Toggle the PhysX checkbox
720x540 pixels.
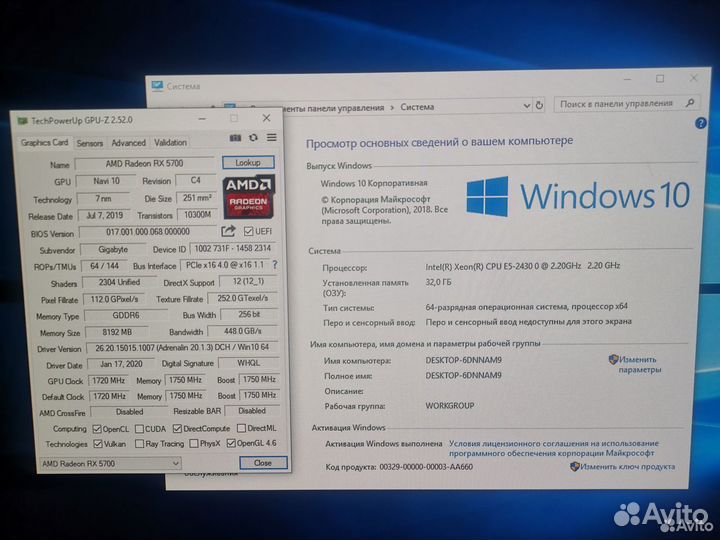(194, 444)
